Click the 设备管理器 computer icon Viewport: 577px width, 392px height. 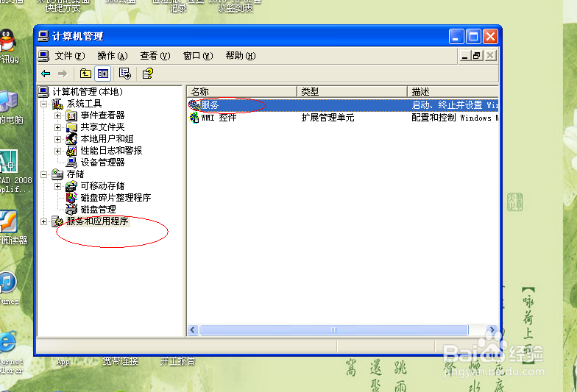click(71, 163)
